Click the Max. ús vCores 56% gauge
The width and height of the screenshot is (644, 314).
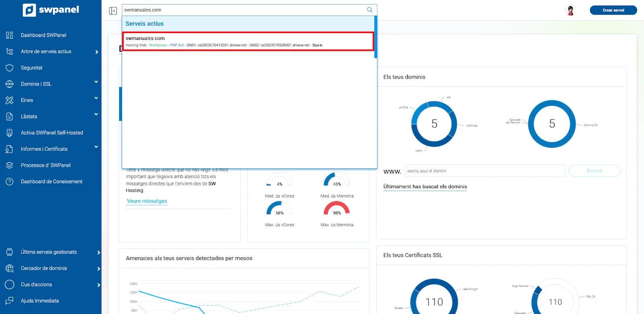tap(280, 208)
